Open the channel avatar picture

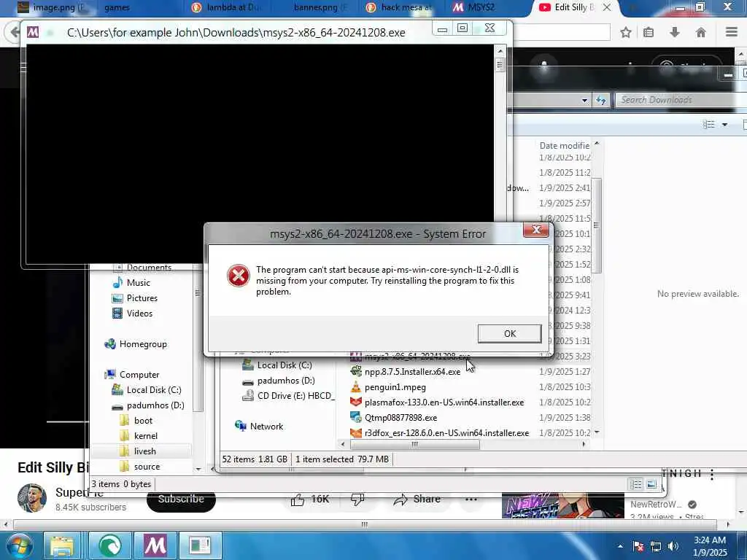coord(32,498)
